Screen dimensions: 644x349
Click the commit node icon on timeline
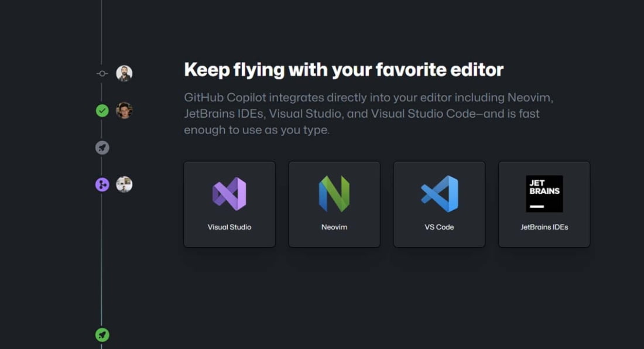pyautogui.click(x=102, y=74)
